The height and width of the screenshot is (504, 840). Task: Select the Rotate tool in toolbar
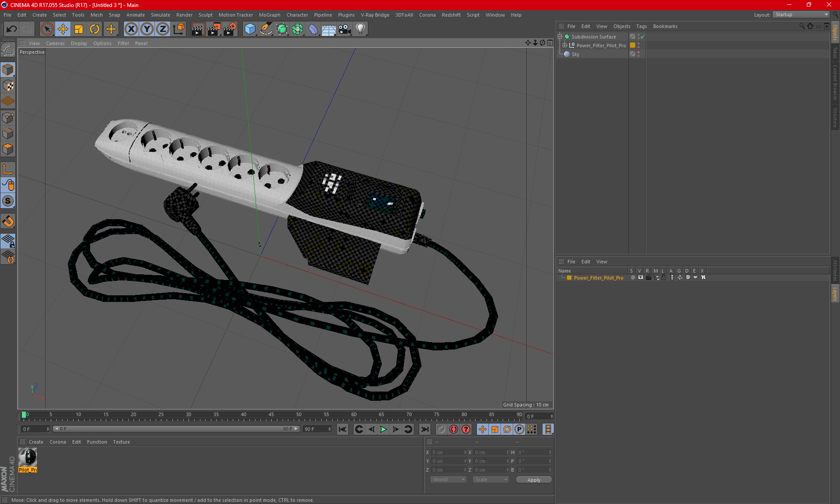94,28
